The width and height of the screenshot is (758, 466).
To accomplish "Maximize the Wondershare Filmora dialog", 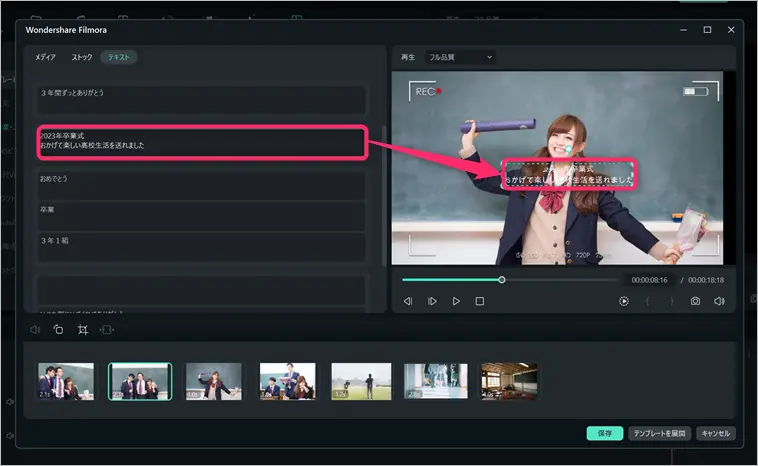I will [707, 30].
